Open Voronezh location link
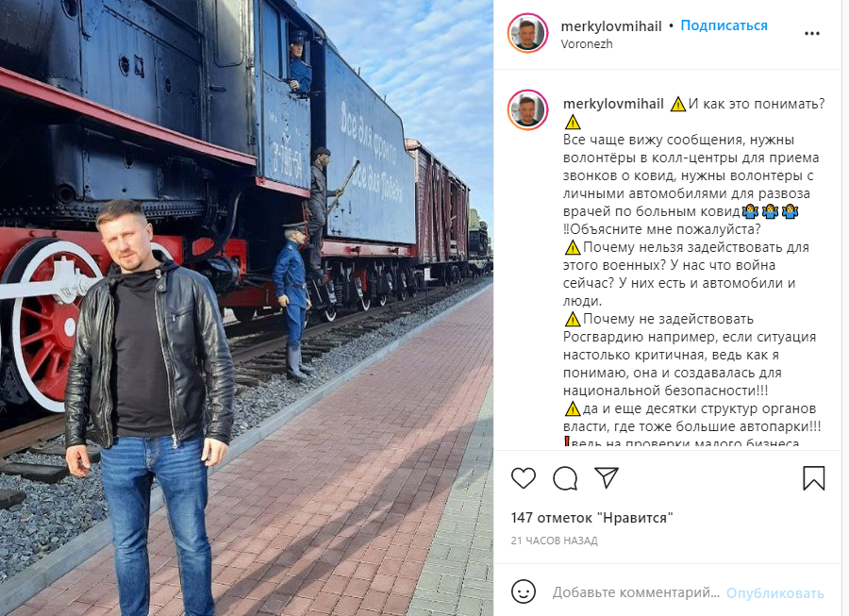 587,44
